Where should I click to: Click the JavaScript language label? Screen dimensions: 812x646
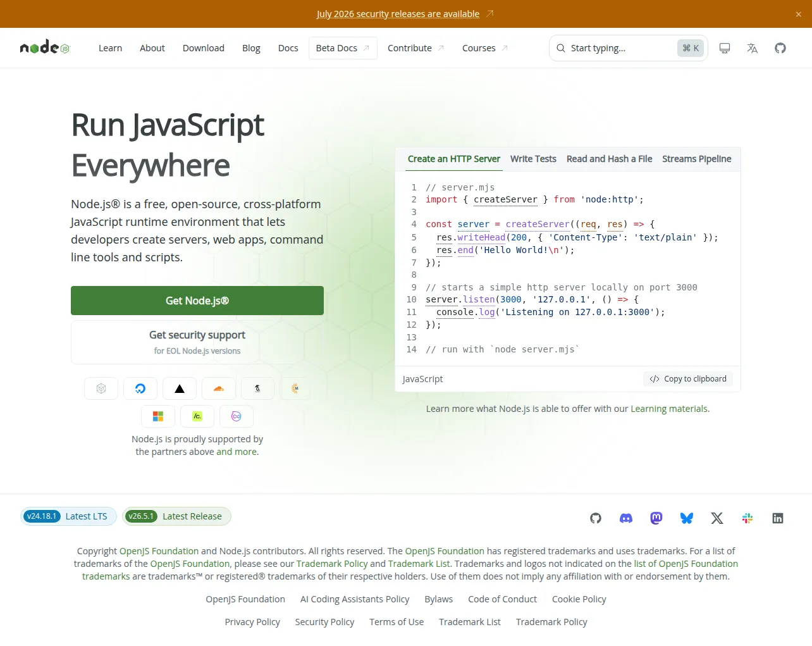pos(422,379)
